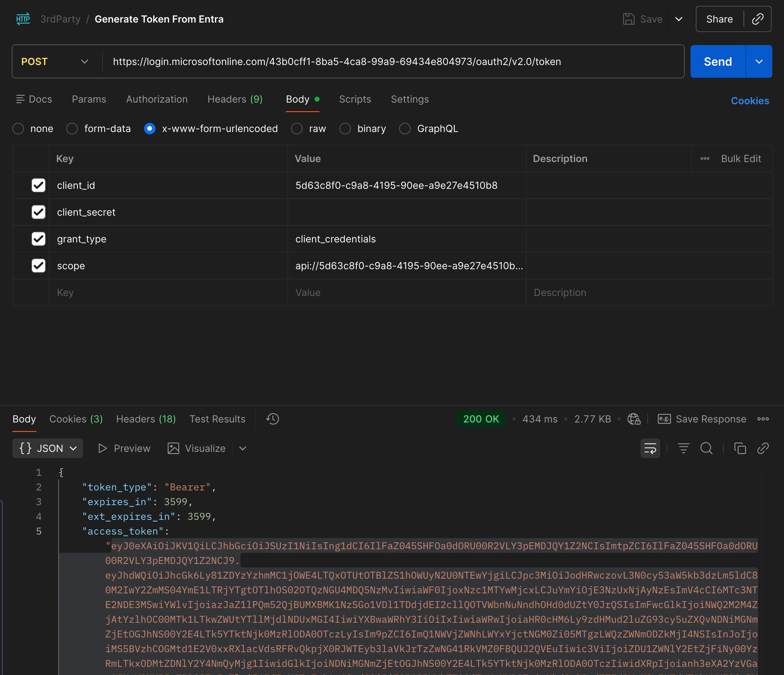Click Bulk Edit for body parameters
This screenshot has width=784, height=675.
tap(741, 158)
